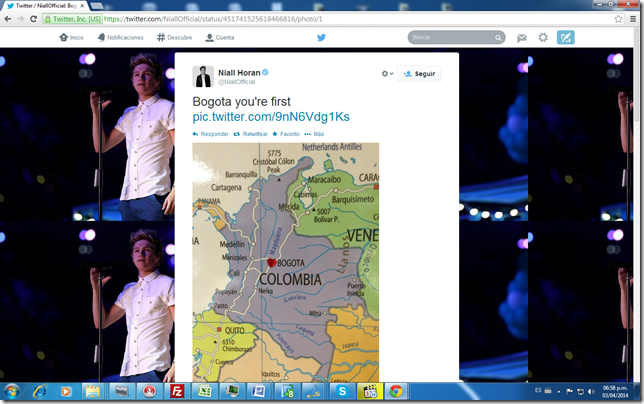644x404 pixels.
Task: Open Cuenta in Twitter navigation
Action: pos(219,37)
